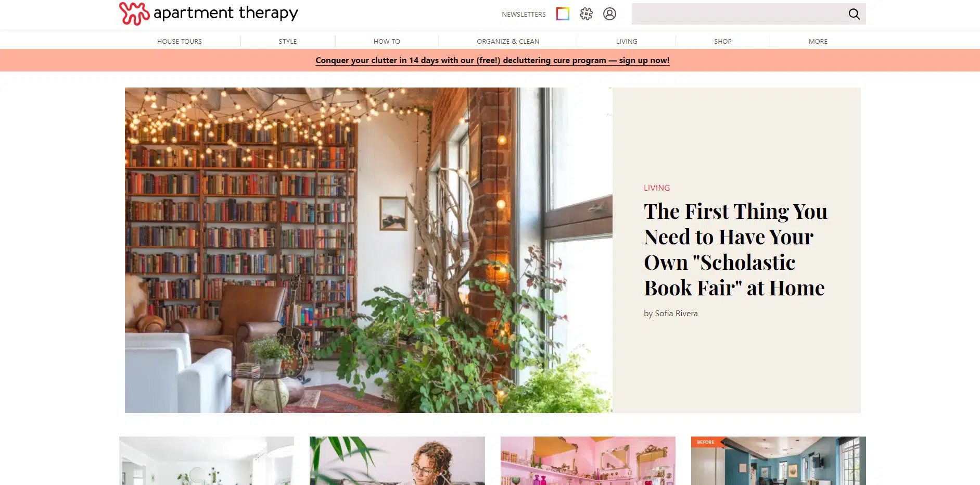The width and height of the screenshot is (980, 485).
Task: Open author Sofia Rivera's page
Action: [676, 313]
